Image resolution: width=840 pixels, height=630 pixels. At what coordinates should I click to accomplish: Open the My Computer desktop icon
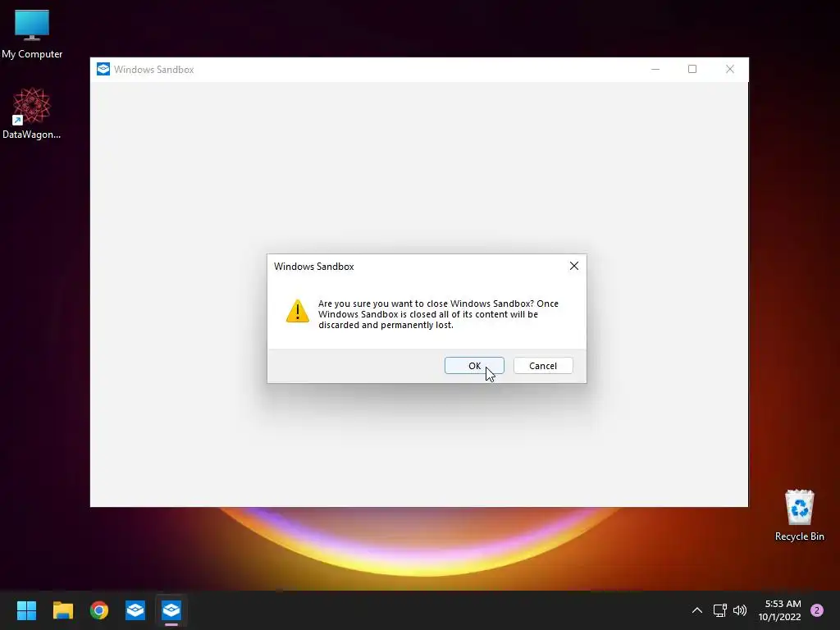32,34
